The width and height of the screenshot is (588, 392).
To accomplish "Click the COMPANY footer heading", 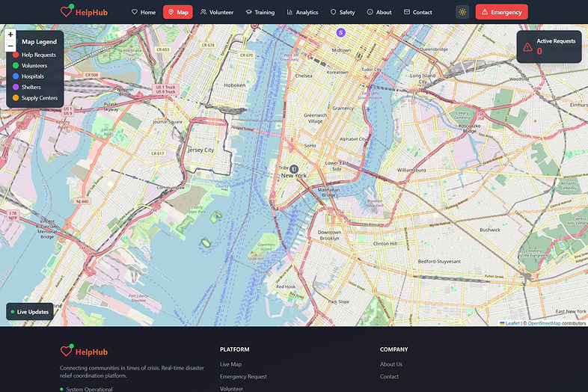I will click(393, 349).
